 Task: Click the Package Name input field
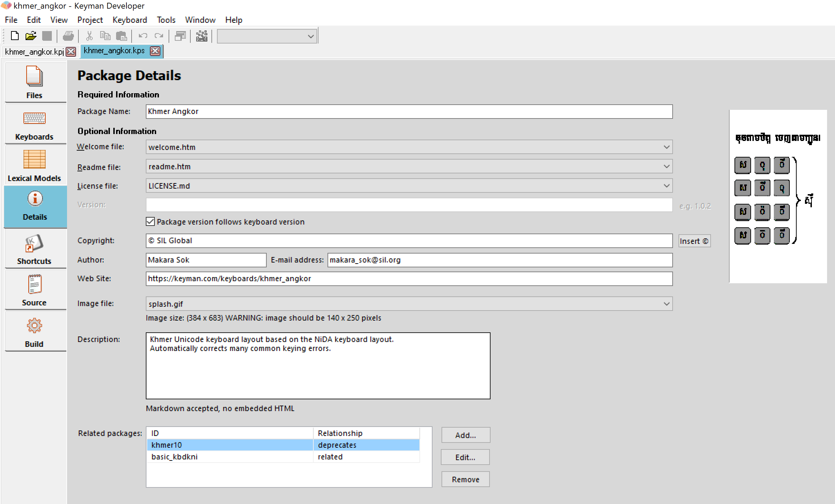coord(409,112)
